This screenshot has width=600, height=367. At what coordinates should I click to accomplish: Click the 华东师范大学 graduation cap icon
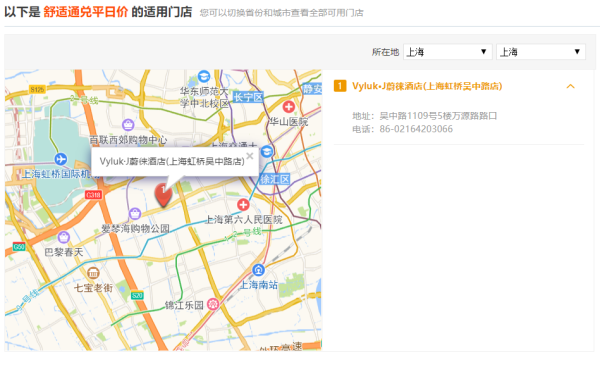click(204, 76)
